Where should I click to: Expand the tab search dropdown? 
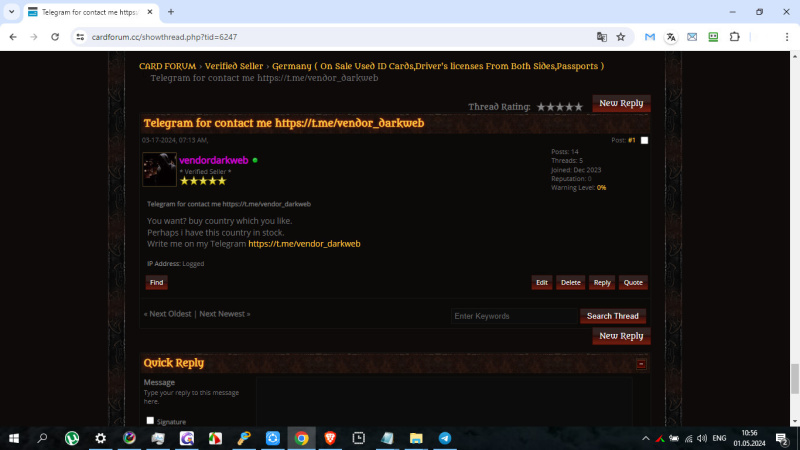click(x=11, y=12)
